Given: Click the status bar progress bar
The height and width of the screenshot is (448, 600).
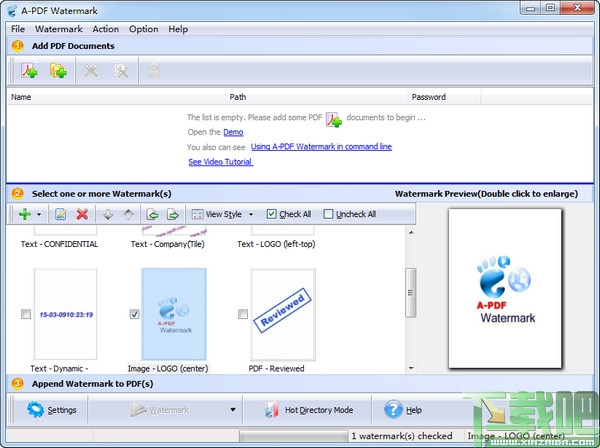Looking at the screenshot, I should (x=293, y=436).
